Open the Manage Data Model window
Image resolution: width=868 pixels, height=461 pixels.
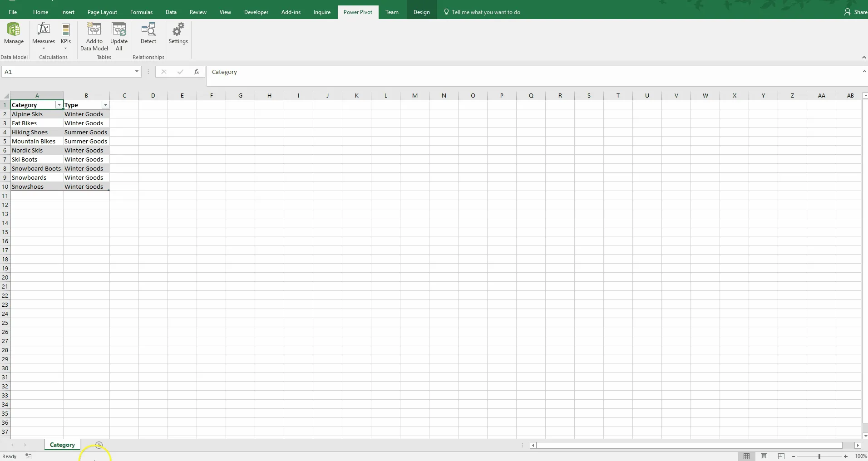[14, 34]
